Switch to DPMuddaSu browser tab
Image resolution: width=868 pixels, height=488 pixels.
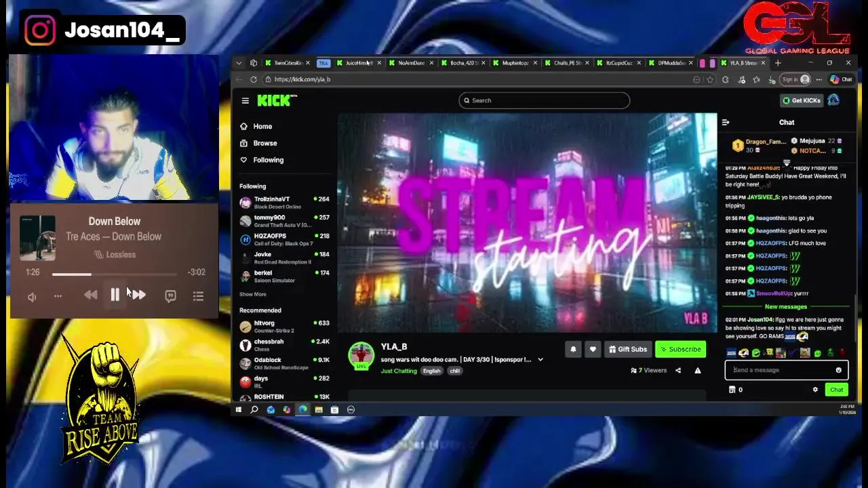coord(671,63)
